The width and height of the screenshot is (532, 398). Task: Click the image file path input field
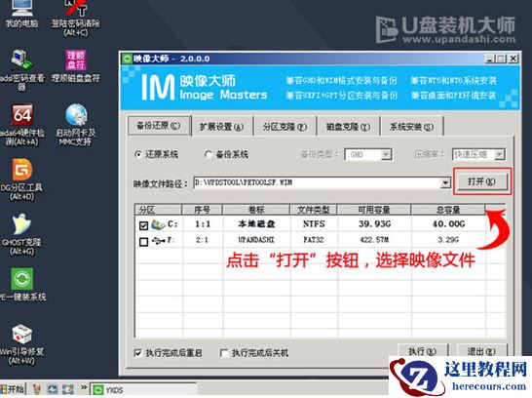(x=317, y=183)
